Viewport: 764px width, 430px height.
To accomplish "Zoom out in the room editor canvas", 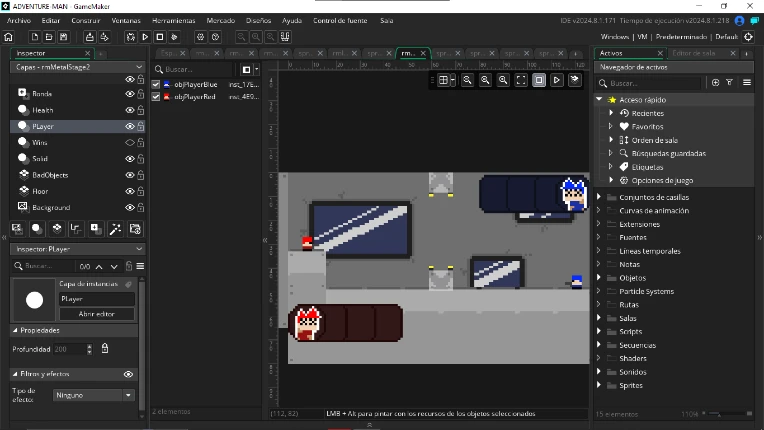I will (x=467, y=80).
